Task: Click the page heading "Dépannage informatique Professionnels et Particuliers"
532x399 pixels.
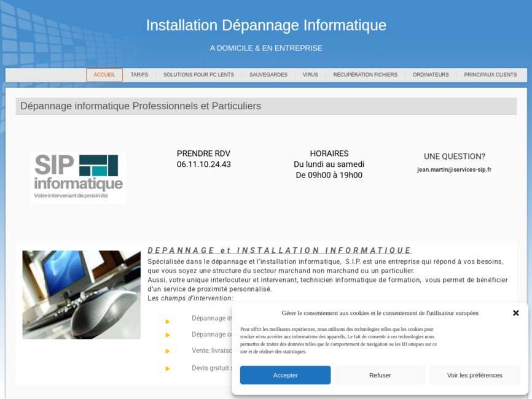Action: pos(139,106)
